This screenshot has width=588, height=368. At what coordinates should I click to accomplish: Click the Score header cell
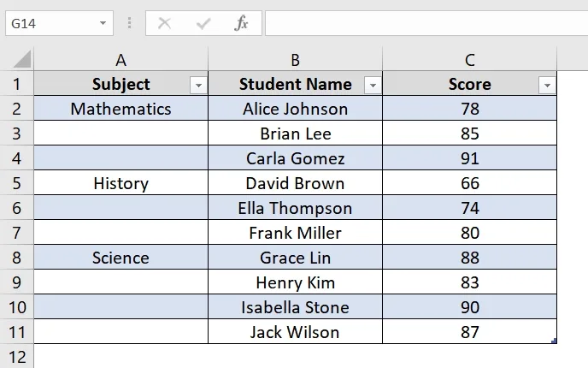tap(469, 83)
